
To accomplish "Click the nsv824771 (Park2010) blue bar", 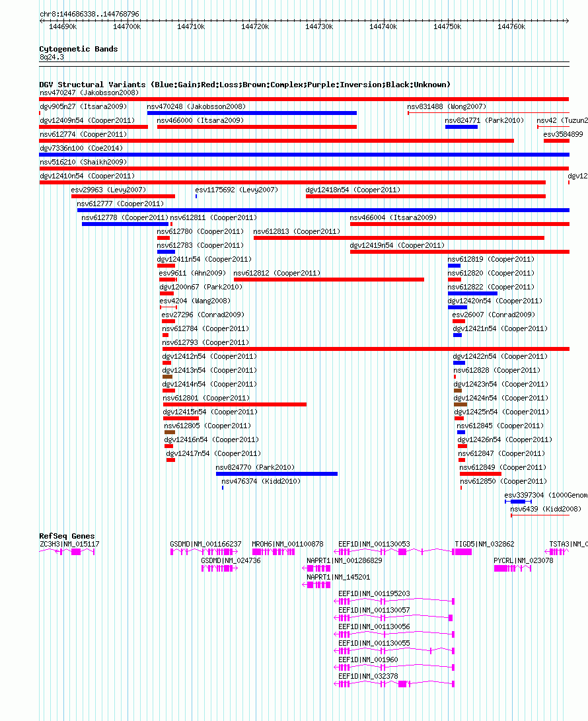I will (x=461, y=127).
